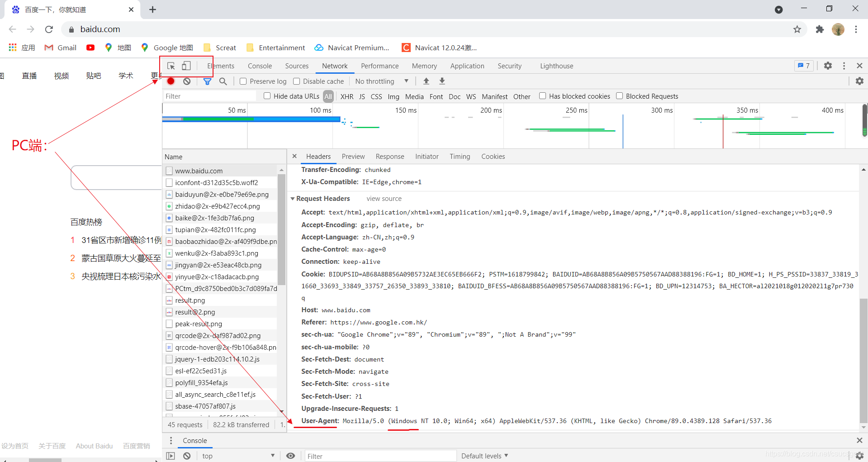Select jquery-1-edb203c114.10.2.js request

(220, 359)
